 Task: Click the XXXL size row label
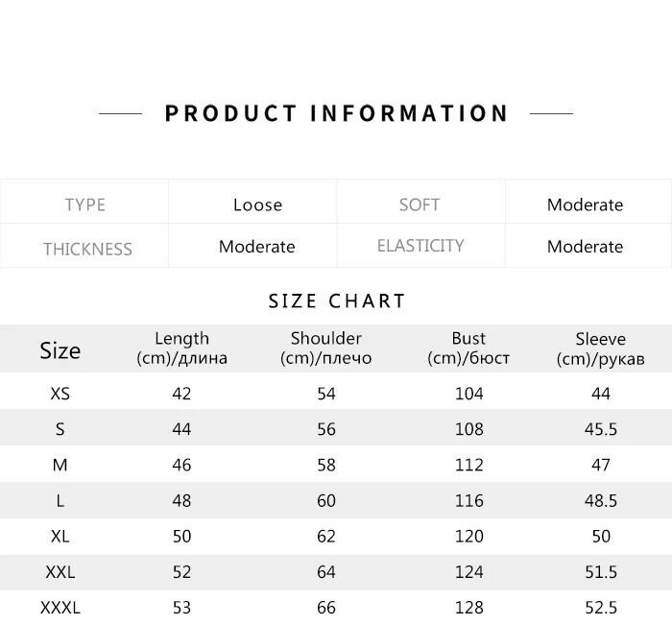[x=60, y=608]
